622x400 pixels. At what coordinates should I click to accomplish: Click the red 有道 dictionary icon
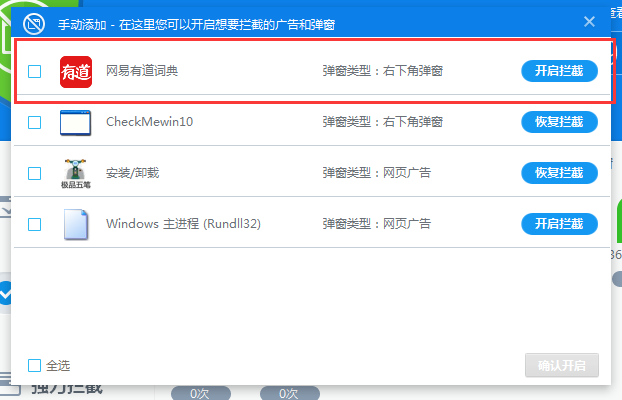click(76, 72)
